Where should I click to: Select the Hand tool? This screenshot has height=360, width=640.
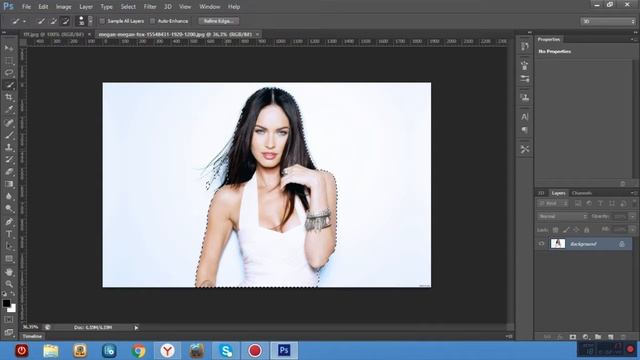(9, 272)
